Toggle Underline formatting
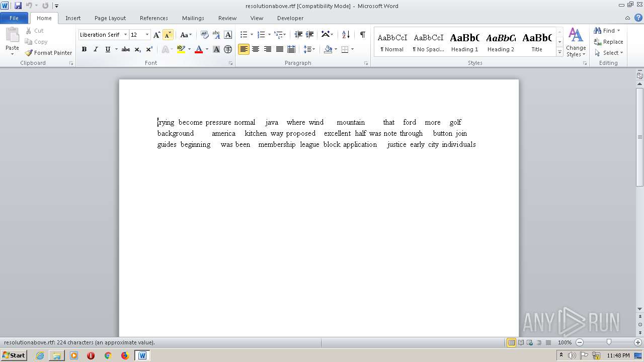 [x=107, y=49]
